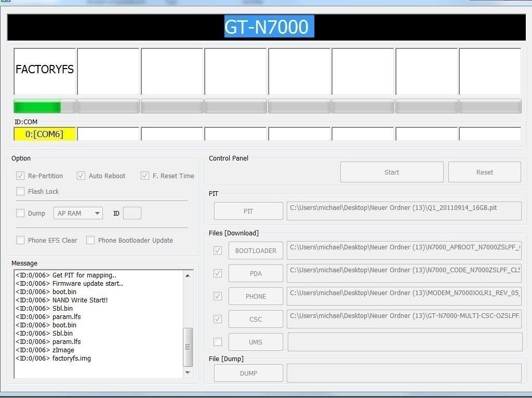Viewport: 532px width, 398px height.
Task: Click the CSC file button
Action: click(256, 319)
